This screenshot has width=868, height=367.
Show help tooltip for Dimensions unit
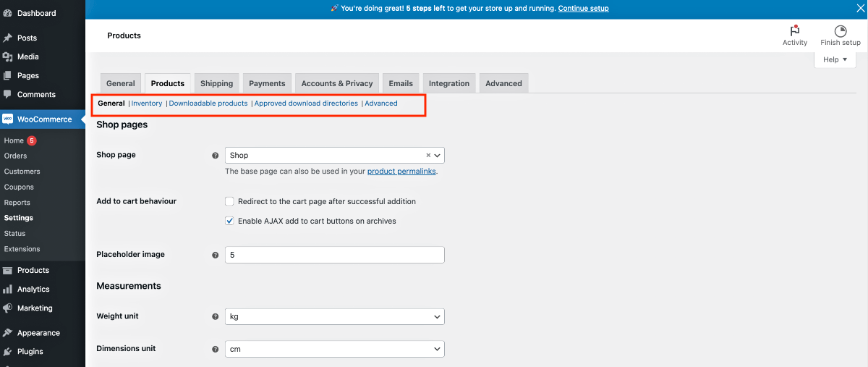[215, 349]
